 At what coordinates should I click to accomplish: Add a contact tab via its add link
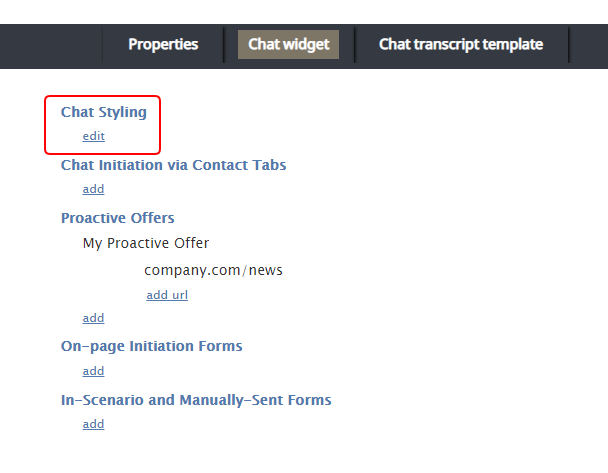[x=93, y=189]
